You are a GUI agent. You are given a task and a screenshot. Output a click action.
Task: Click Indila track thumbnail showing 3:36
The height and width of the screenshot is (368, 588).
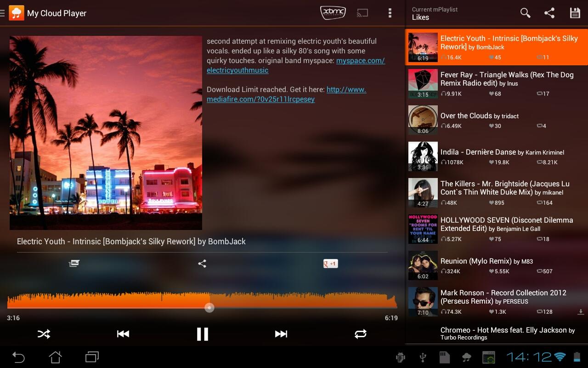coord(423,156)
